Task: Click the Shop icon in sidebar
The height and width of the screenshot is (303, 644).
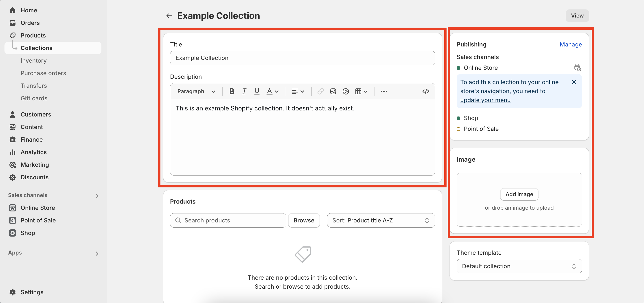Action: pos(13,233)
